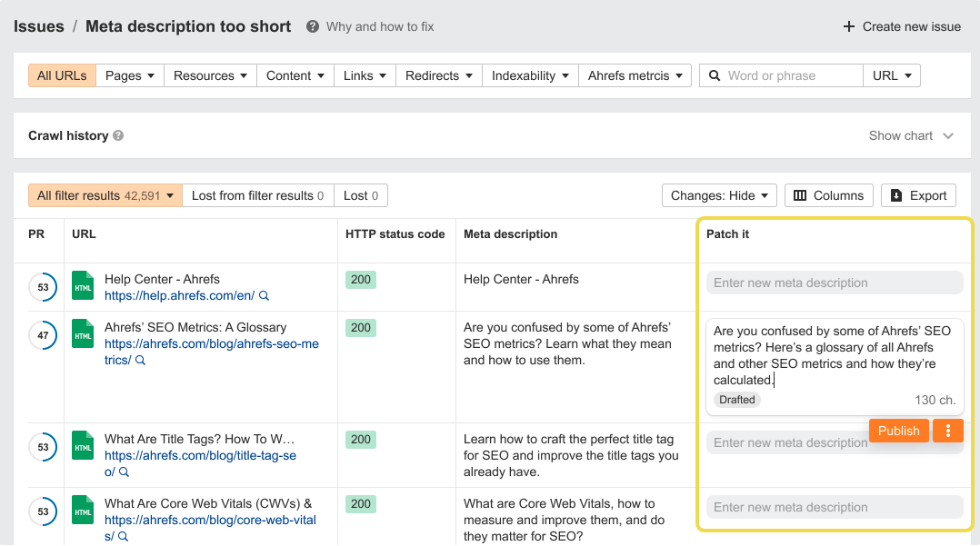Screen dimensions: 980x546
Task: Click inspect magnifier next to ahrefs-seo-metrics URL
Action: tap(140, 361)
